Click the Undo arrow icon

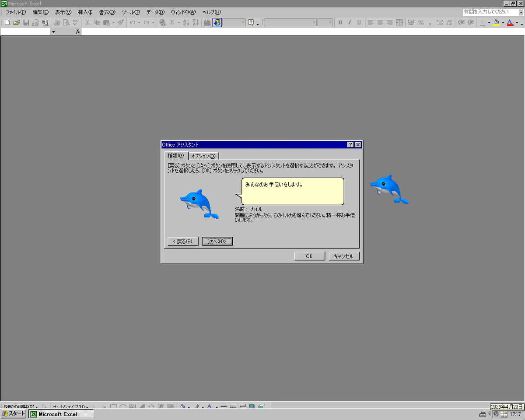pos(132,22)
